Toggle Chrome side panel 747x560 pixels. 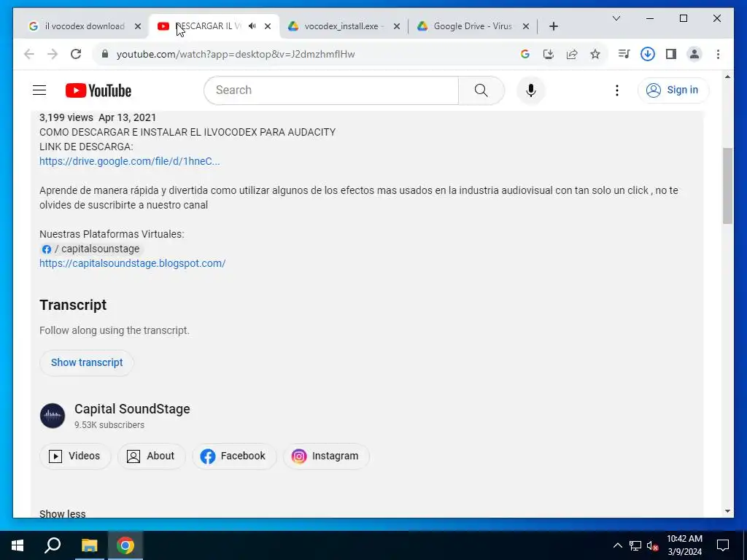click(x=671, y=54)
